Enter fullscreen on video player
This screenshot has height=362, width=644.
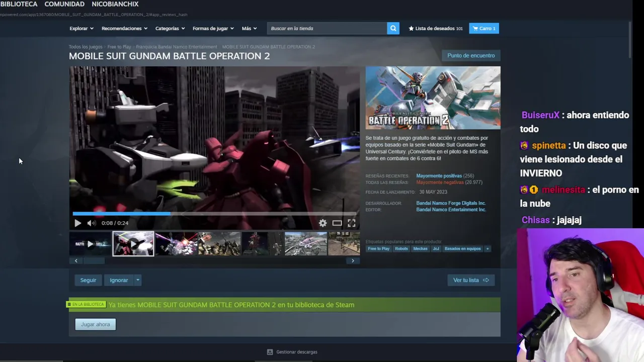[351, 223]
